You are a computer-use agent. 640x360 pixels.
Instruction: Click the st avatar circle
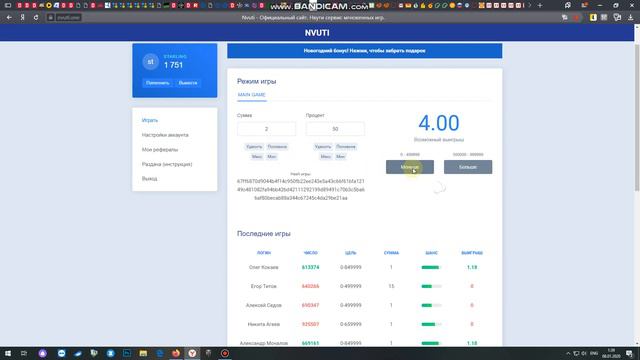[151, 62]
